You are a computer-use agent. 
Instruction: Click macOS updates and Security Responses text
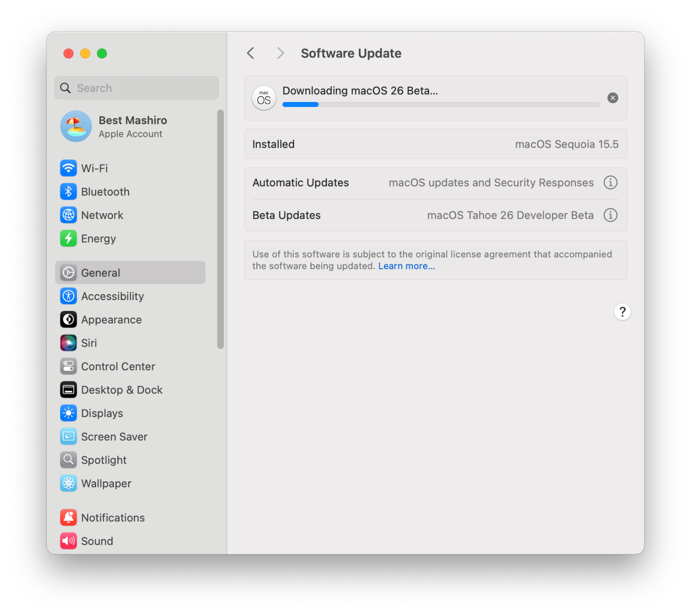[x=491, y=183]
